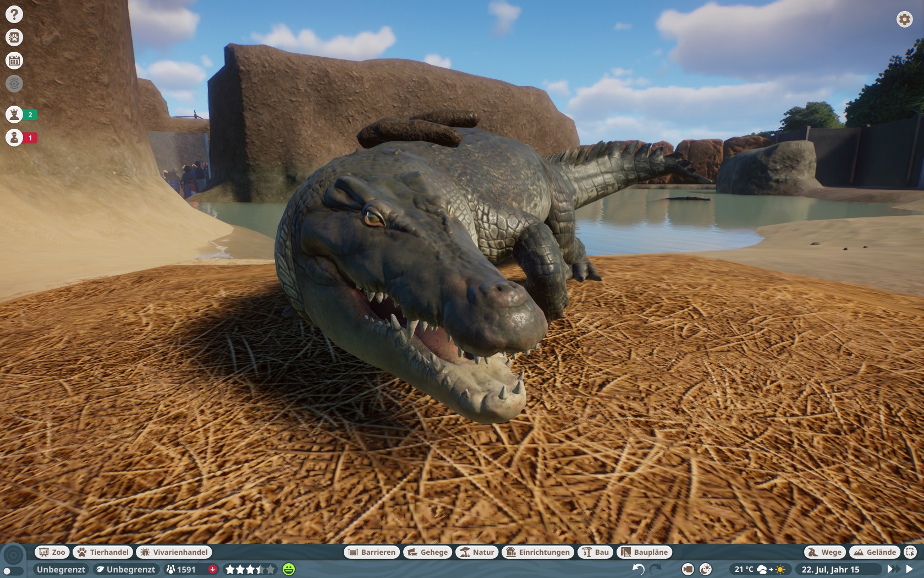The height and width of the screenshot is (578, 924).
Task: Open the Barrieren build tab
Action: [372, 552]
